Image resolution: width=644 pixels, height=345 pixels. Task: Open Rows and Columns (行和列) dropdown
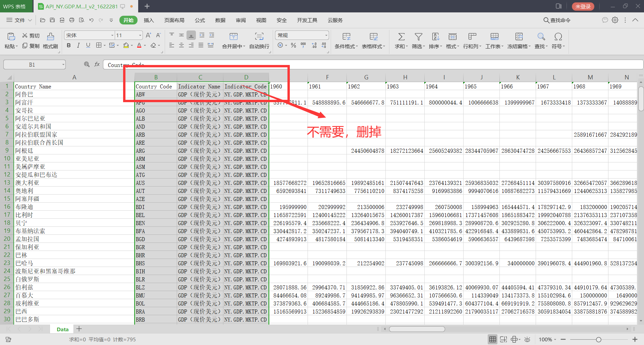coord(472,46)
